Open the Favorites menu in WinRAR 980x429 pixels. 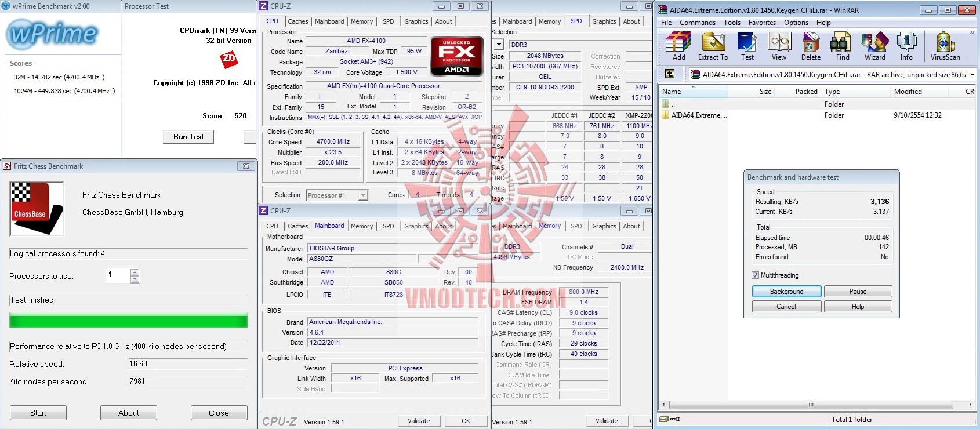(762, 23)
